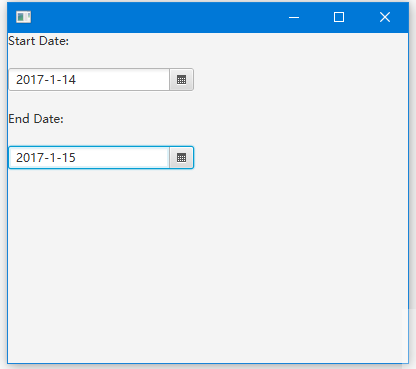416x369 pixels.
Task: Select the "End Date:" label
Action: click(x=36, y=119)
